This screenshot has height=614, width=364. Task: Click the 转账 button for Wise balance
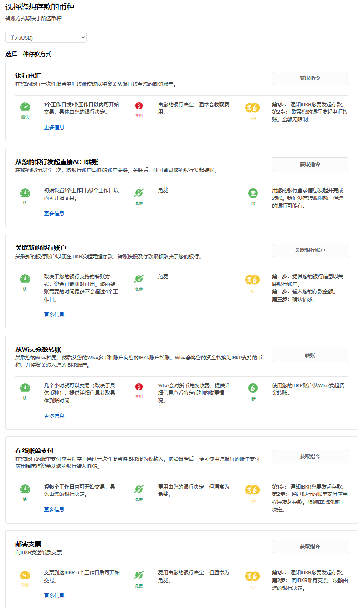click(310, 355)
